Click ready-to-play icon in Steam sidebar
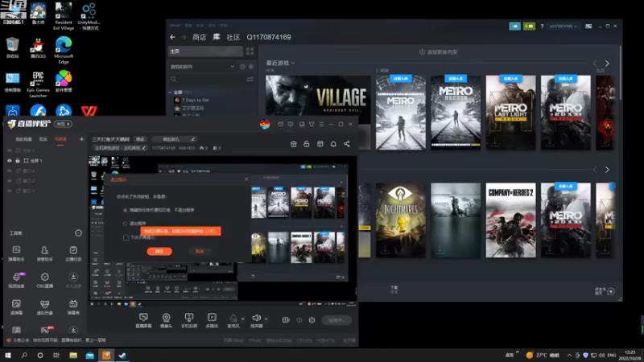Image resolution: width=644 pixels, height=362 pixels. pos(251,67)
